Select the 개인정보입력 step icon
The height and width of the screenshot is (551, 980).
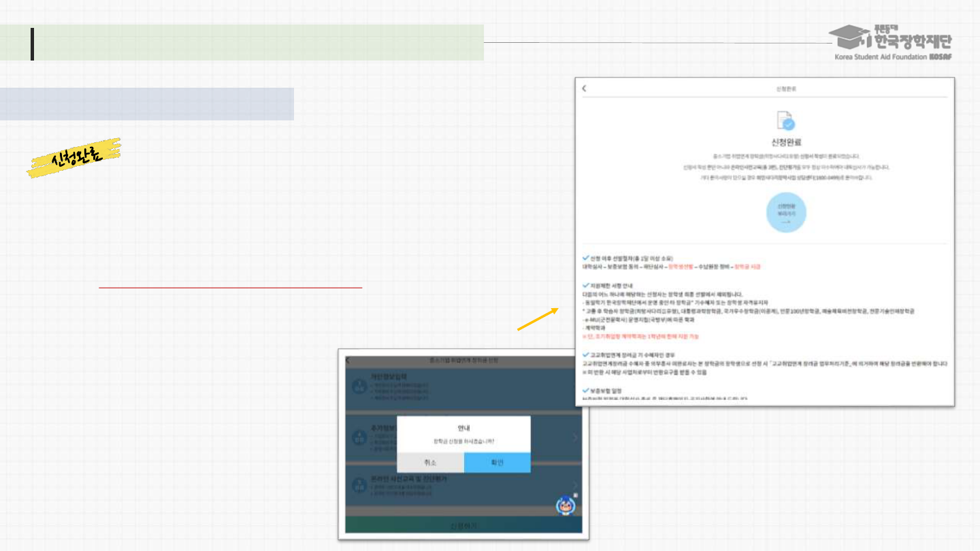click(x=359, y=387)
